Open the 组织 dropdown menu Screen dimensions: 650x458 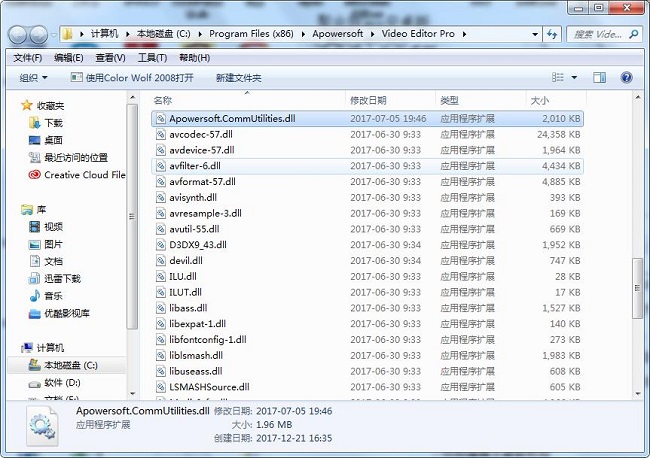pyautogui.click(x=33, y=78)
